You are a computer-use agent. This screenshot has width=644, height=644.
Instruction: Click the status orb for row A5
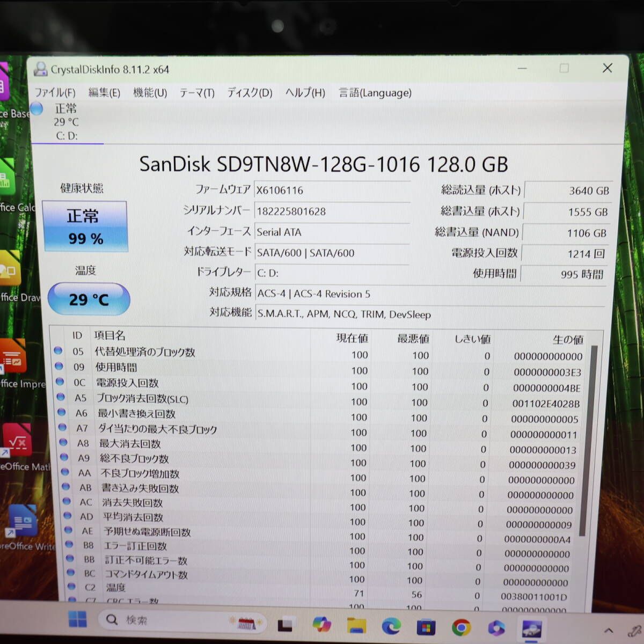[60, 398]
